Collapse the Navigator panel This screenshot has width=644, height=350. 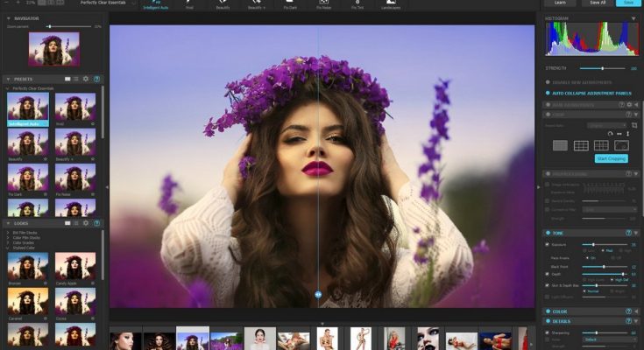tap(8, 17)
